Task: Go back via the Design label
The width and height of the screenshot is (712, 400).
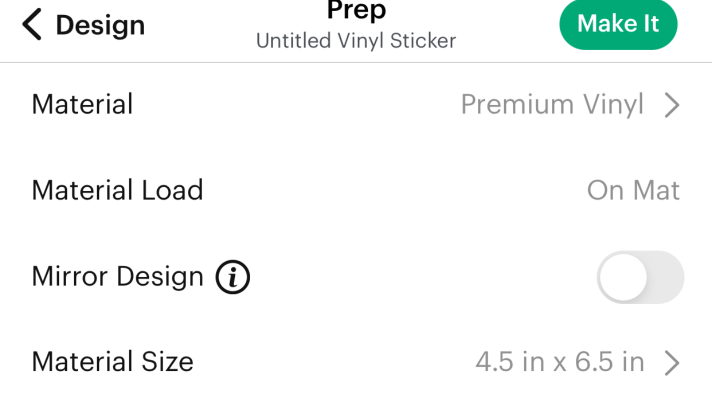Action: 100,25
